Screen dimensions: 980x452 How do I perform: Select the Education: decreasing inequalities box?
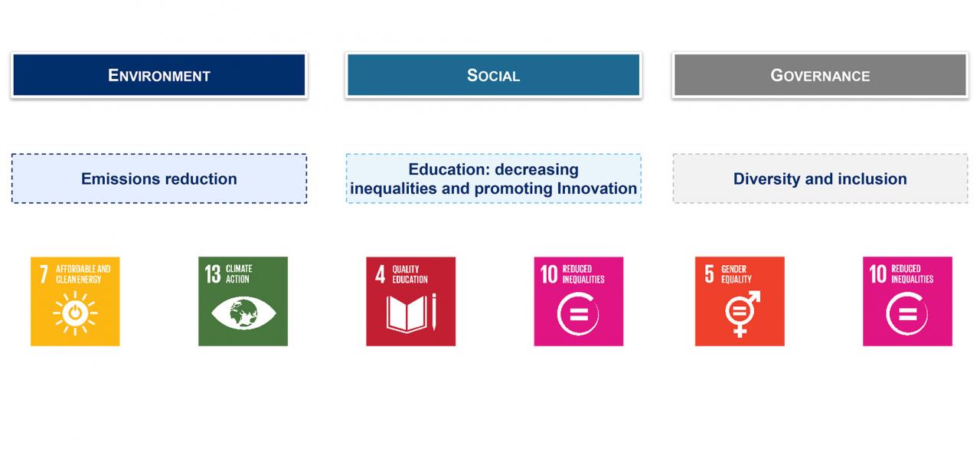(493, 179)
